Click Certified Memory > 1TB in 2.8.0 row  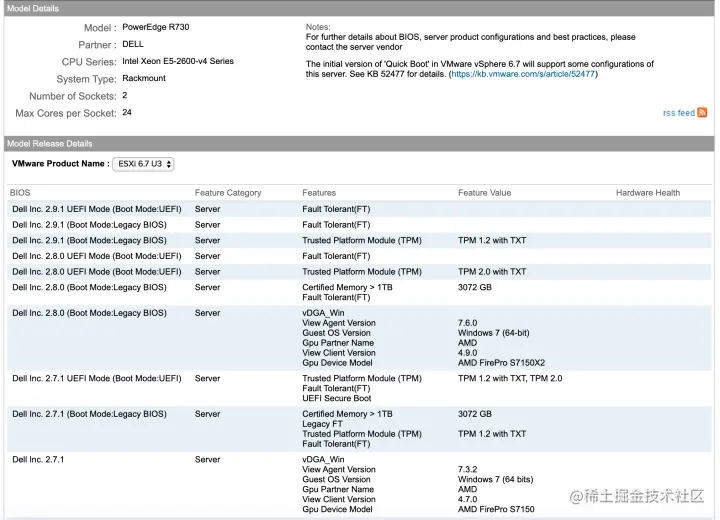click(347, 287)
